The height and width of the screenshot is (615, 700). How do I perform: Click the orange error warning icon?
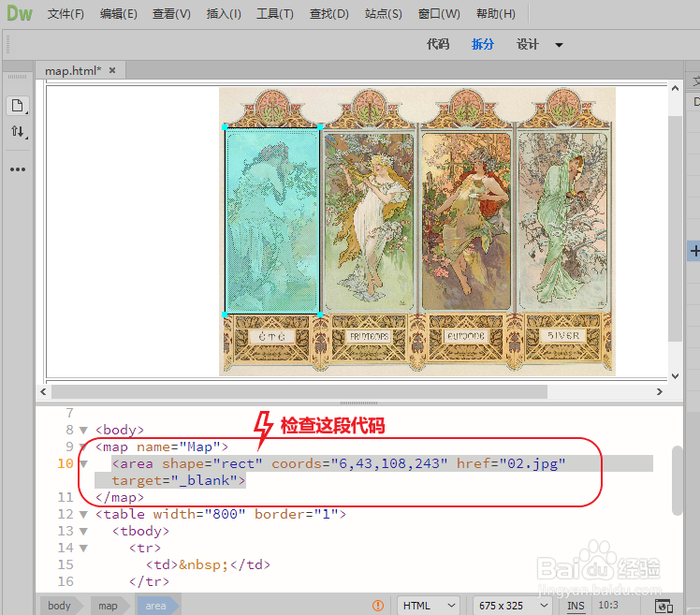[378, 606]
